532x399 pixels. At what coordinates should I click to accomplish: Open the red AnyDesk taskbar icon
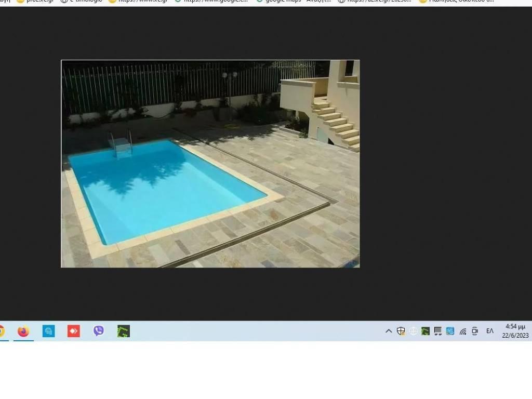click(74, 331)
